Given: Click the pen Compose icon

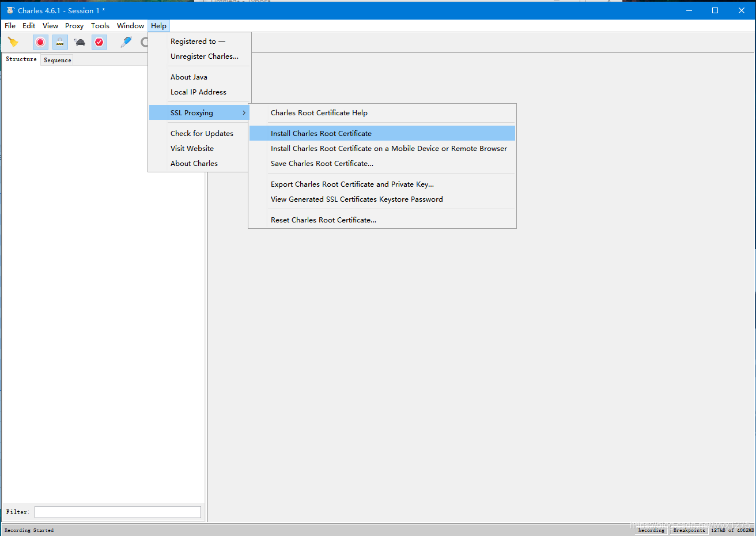Looking at the screenshot, I should click(126, 42).
